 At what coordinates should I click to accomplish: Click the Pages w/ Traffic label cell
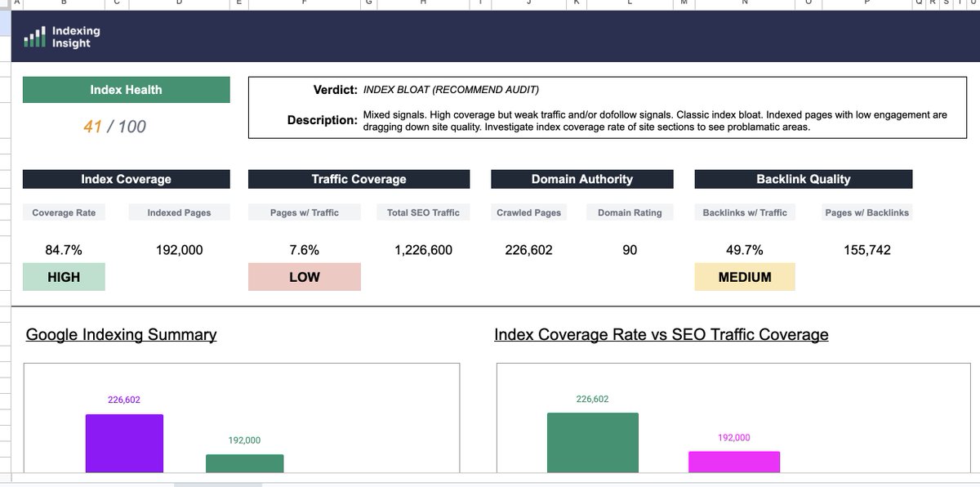tap(304, 212)
